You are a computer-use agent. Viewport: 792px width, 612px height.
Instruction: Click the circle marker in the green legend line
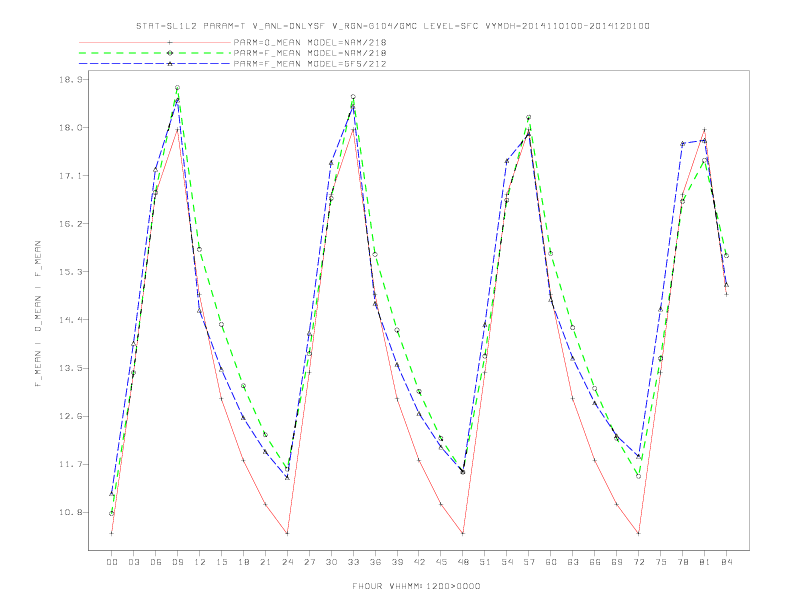170,53
